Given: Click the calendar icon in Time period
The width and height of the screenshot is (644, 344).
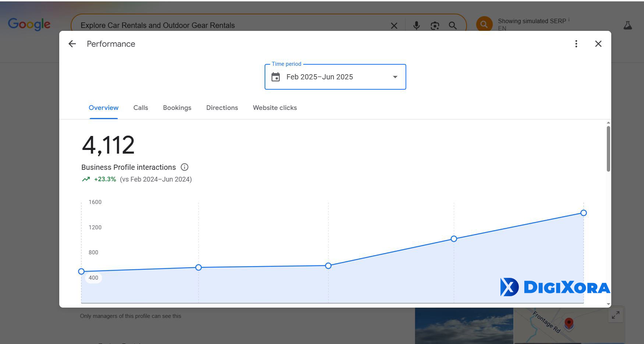Looking at the screenshot, I should pos(276,77).
